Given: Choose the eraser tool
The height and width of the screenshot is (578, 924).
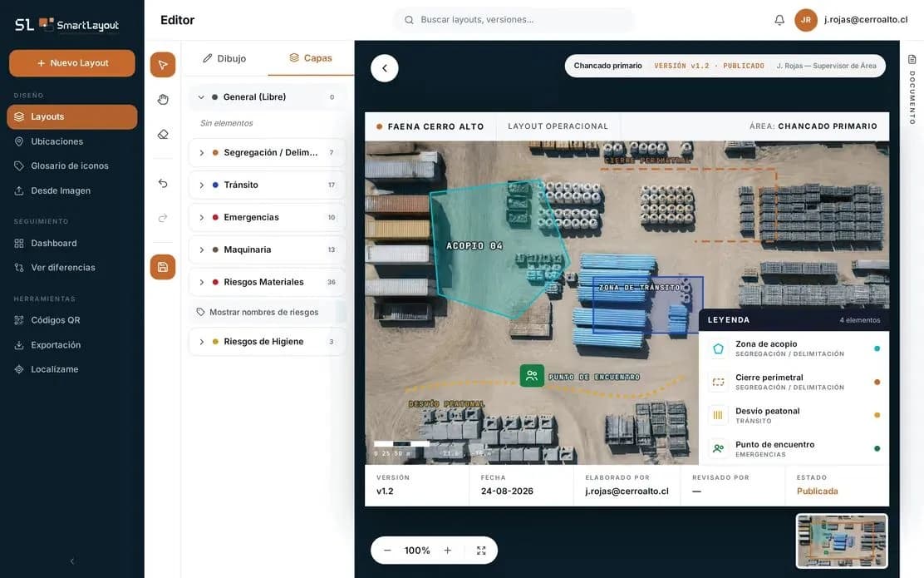Looking at the screenshot, I should click(163, 135).
